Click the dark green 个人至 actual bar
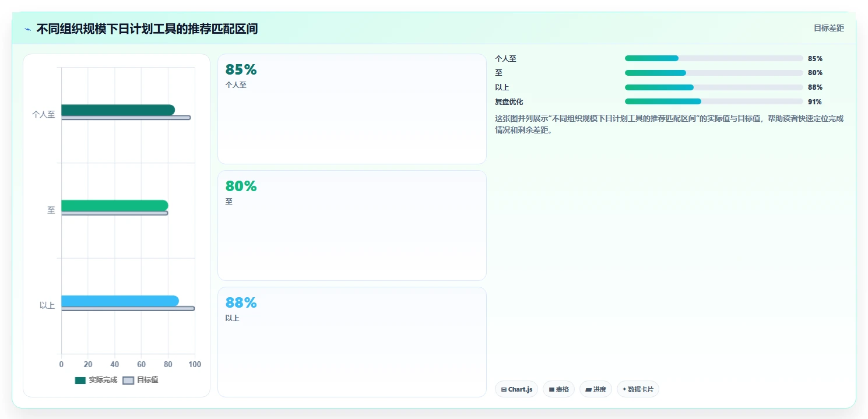The height and width of the screenshot is (419, 868). 118,110
